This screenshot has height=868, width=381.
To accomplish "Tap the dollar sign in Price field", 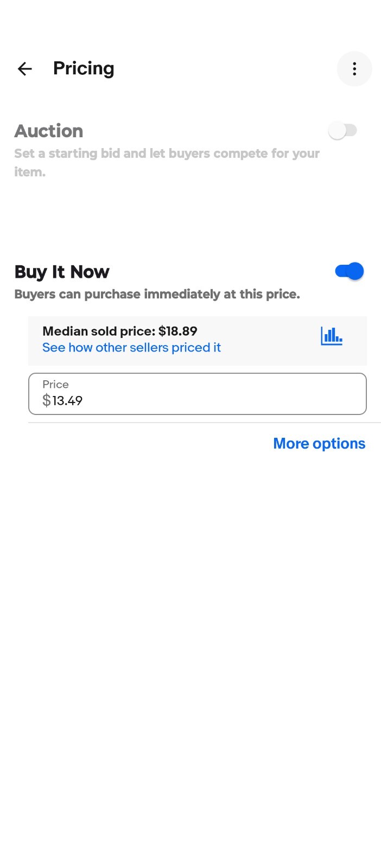I will 47,401.
